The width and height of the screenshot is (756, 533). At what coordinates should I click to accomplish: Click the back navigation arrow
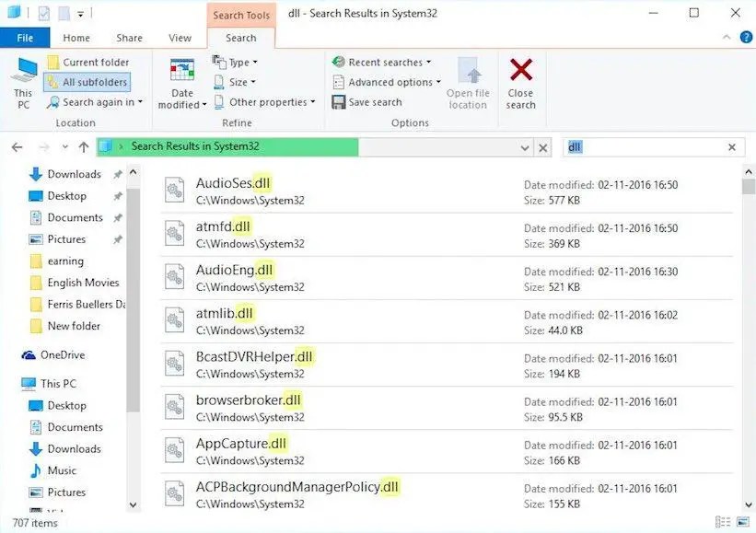tap(16, 146)
